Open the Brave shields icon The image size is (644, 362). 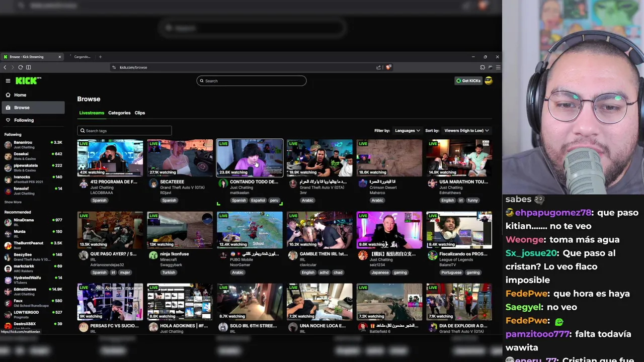click(388, 67)
